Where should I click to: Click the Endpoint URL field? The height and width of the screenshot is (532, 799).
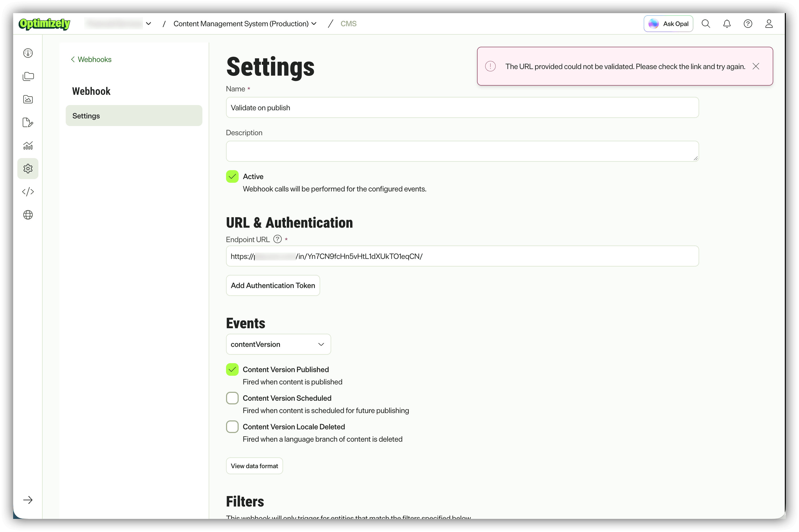pyautogui.click(x=462, y=256)
